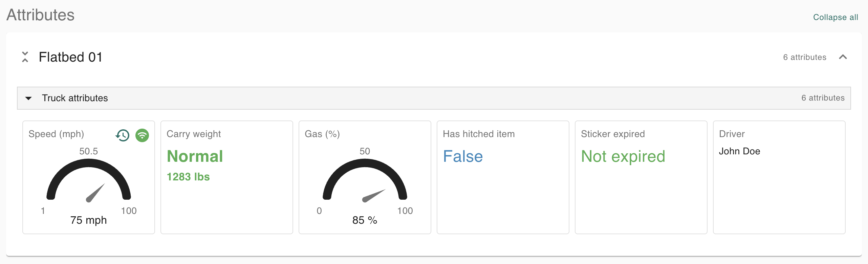Click the 75 mph speed reading
Screen dimensions: 868x264
88,220
